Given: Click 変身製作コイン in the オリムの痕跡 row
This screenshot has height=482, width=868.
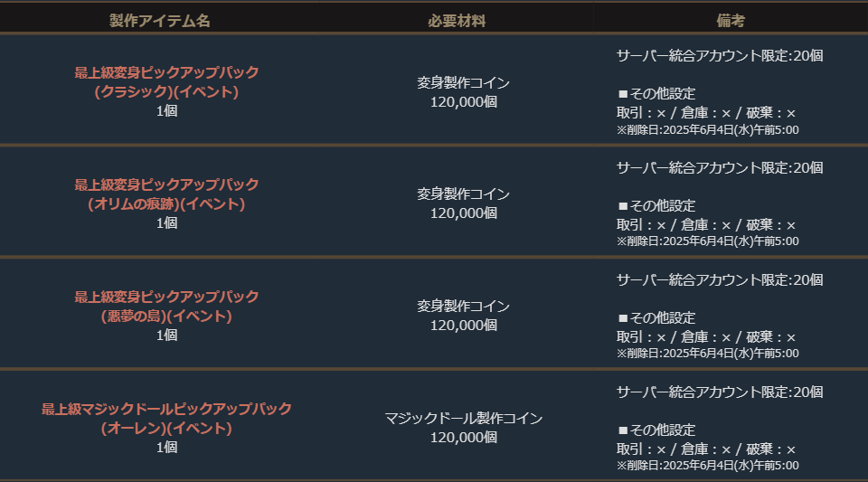Looking at the screenshot, I should [463, 194].
